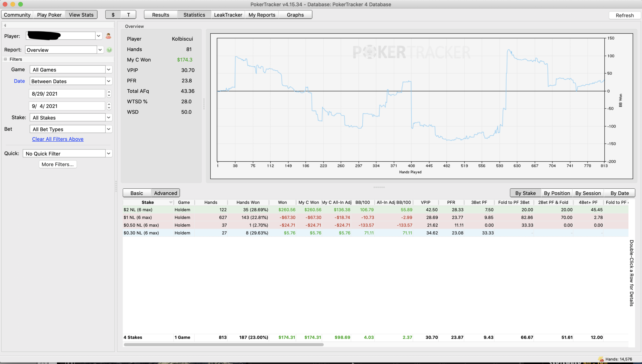
Task: Select the Advanced stats view
Action: point(166,193)
